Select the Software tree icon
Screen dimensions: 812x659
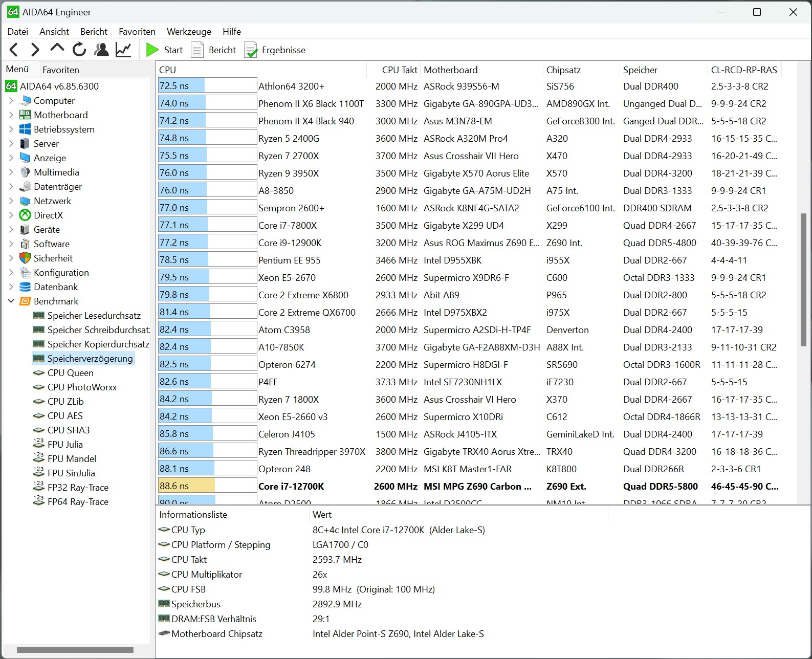(x=25, y=244)
